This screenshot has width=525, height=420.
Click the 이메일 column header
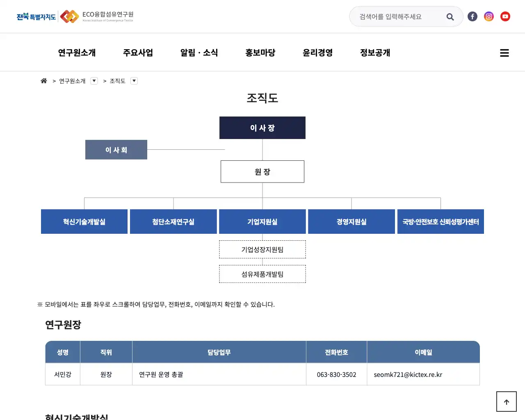[x=423, y=352]
